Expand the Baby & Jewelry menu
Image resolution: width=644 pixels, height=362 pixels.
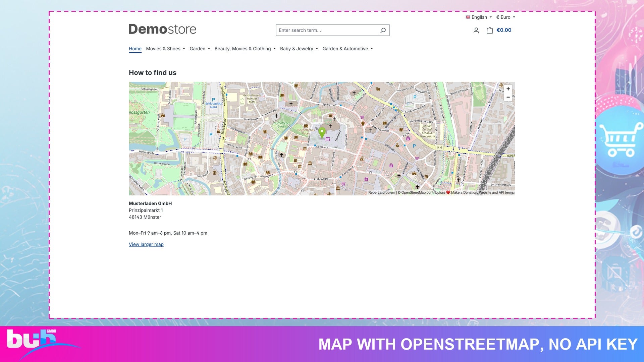[299, 49]
